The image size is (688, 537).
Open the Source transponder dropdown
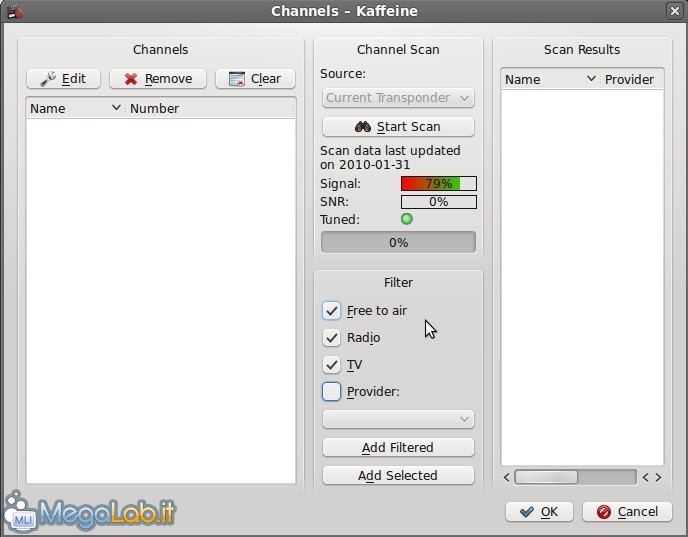pos(398,98)
